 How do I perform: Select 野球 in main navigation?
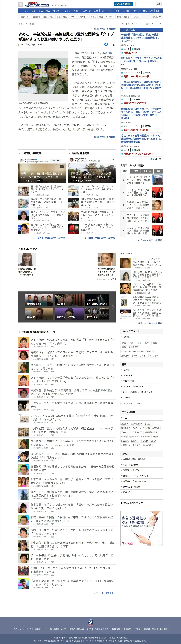pyautogui.click(x=41, y=11)
